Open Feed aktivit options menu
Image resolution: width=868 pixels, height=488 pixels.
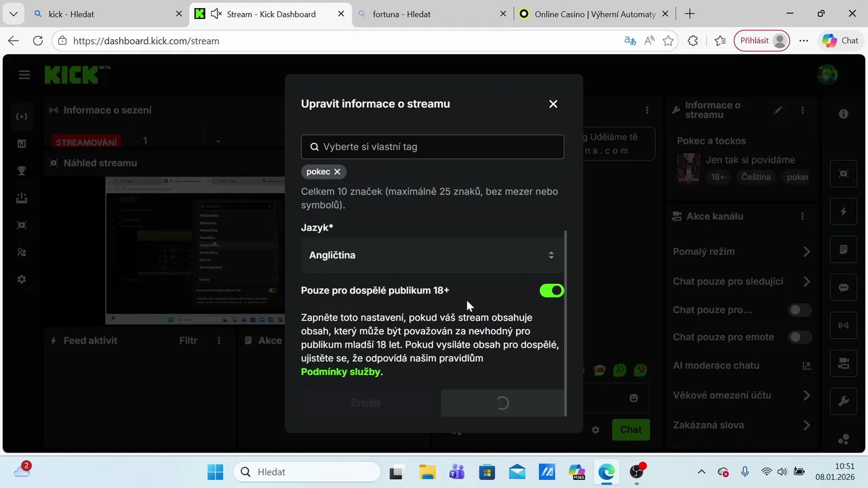[218, 340]
